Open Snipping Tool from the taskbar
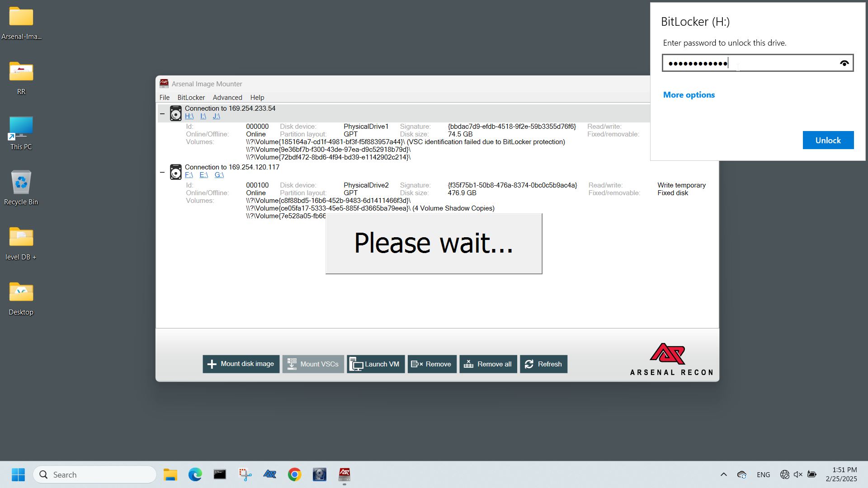 click(x=245, y=474)
